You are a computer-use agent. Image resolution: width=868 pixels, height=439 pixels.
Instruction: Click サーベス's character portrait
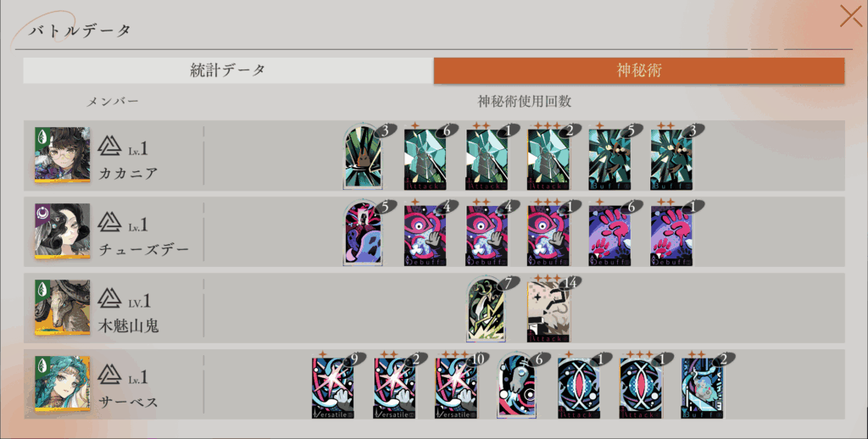click(x=62, y=384)
